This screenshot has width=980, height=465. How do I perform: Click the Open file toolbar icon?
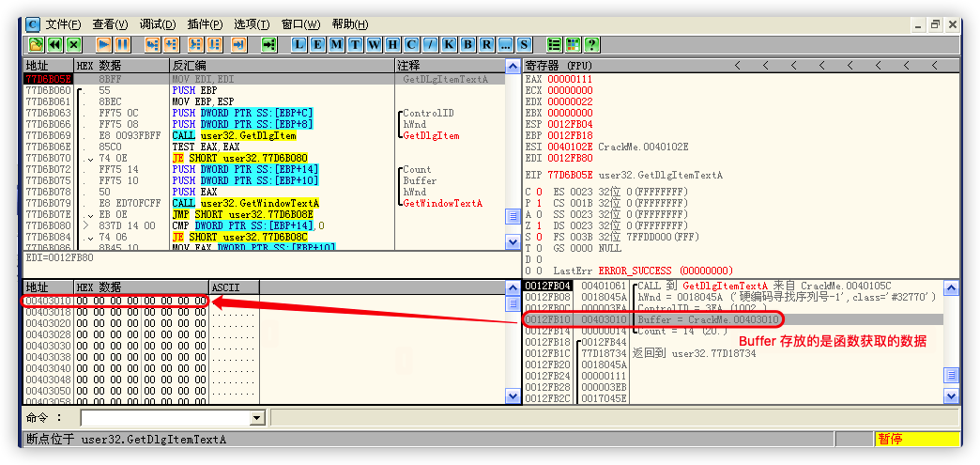pyautogui.click(x=36, y=44)
